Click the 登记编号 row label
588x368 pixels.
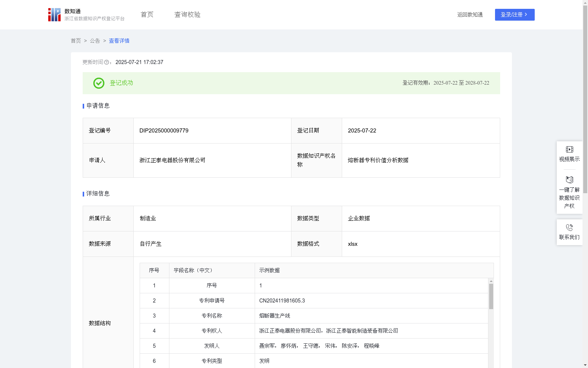point(100,131)
